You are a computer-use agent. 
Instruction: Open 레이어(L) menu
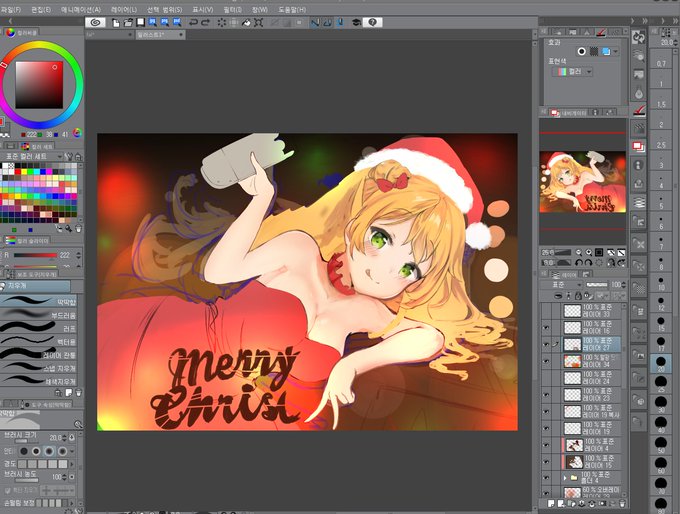(x=124, y=10)
